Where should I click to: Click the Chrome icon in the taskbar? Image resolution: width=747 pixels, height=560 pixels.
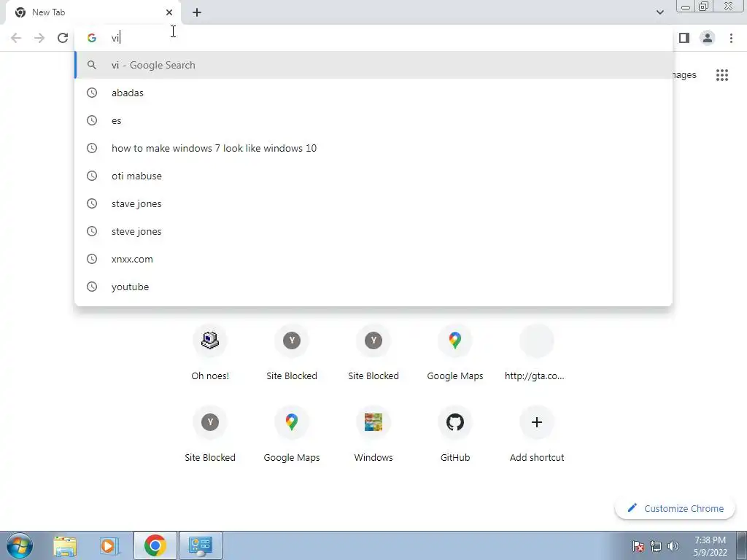[x=155, y=545]
